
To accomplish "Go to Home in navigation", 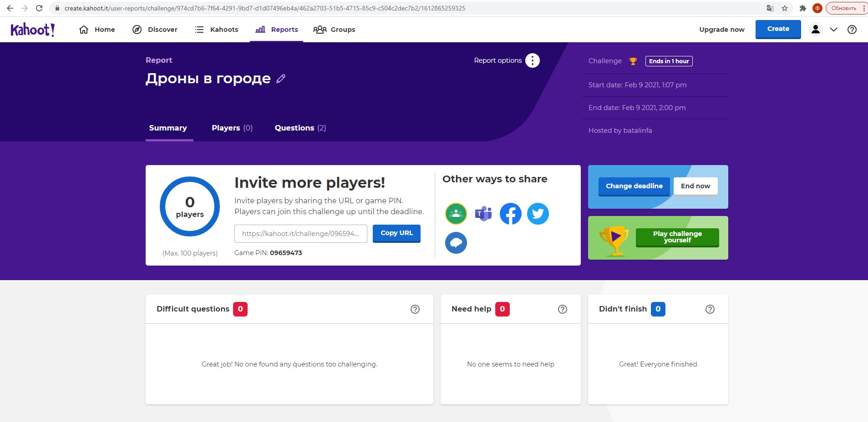I will pos(97,30).
